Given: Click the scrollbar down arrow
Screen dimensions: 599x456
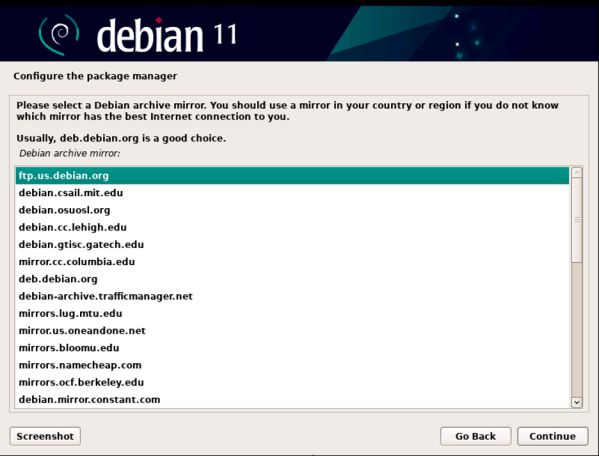Looking at the screenshot, I should pyautogui.click(x=576, y=402).
